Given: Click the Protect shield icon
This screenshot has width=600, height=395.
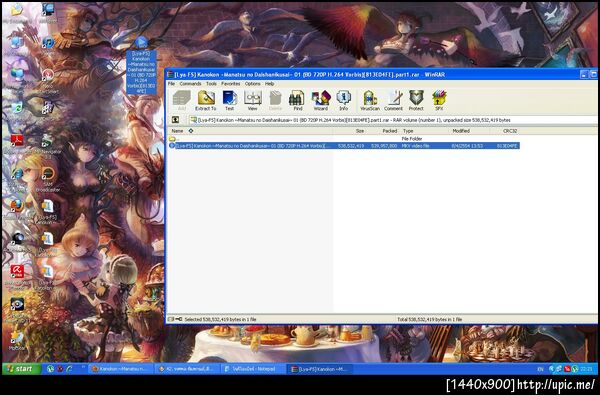Looking at the screenshot, I should tap(416, 101).
